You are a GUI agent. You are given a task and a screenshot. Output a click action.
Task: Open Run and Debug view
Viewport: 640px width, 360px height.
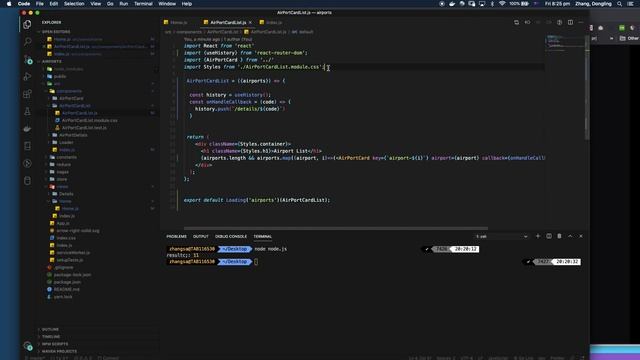click(x=27, y=77)
